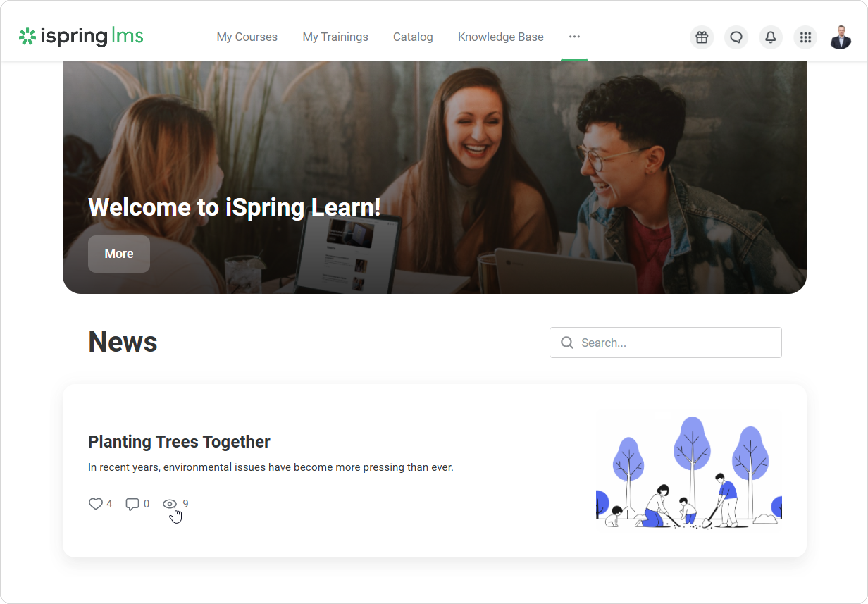
Task: Open the user profile avatar
Action: pos(840,37)
